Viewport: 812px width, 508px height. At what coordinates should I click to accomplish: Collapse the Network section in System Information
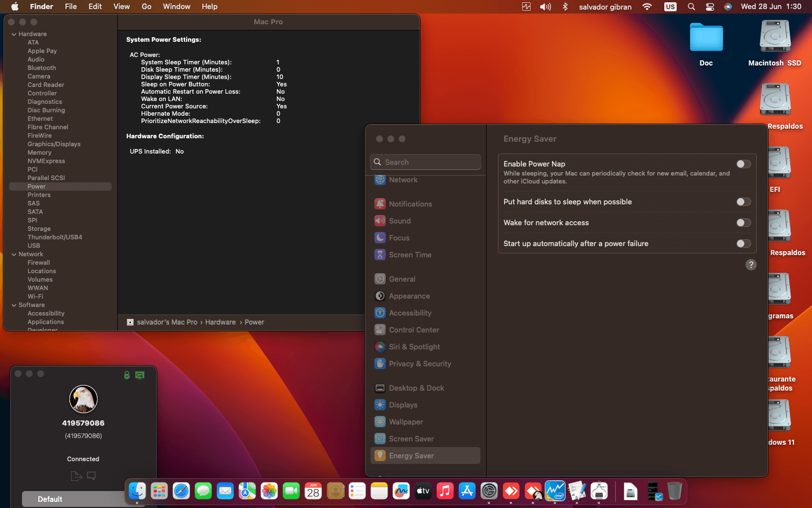(x=14, y=255)
